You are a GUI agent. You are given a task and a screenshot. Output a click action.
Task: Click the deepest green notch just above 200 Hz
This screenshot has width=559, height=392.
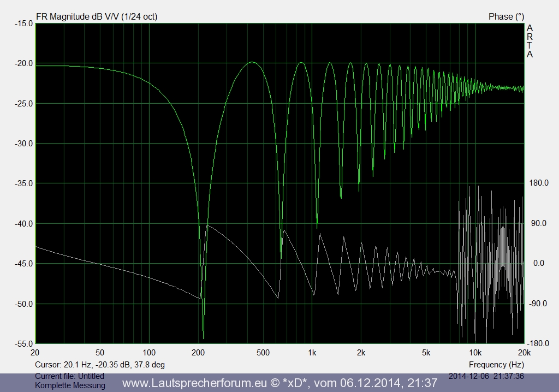click(x=203, y=337)
